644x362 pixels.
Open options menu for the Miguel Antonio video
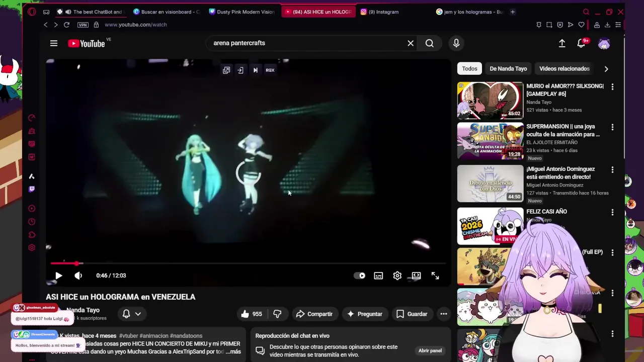[612, 170]
